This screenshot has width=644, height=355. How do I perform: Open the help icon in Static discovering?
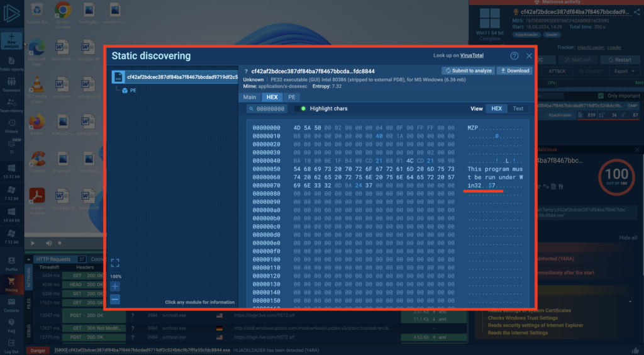tap(514, 56)
